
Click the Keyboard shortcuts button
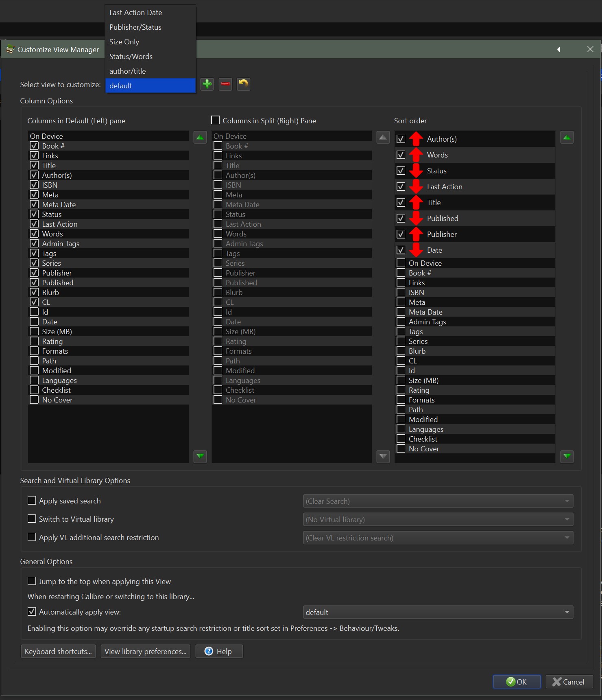58,651
